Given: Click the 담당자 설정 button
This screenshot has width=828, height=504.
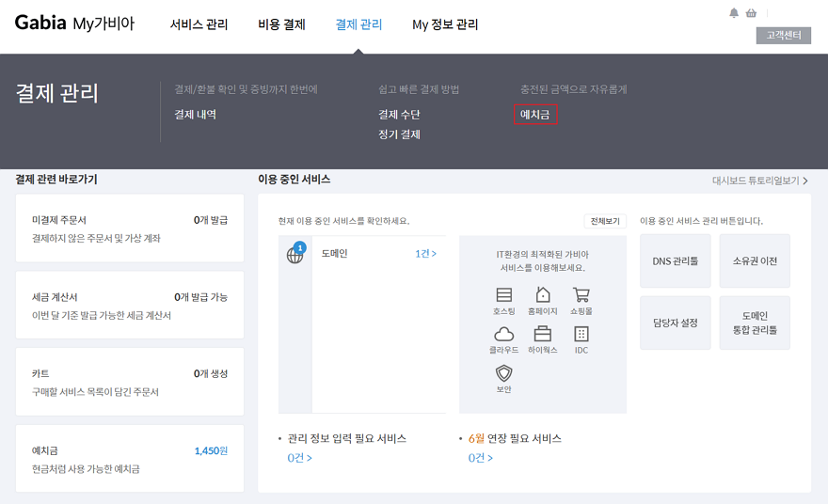Looking at the screenshot, I should 676,323.
